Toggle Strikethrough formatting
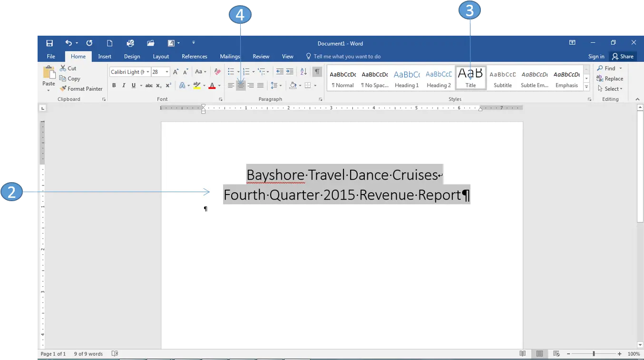The height and width of the screenshot is (360, 644). [149, 86]
